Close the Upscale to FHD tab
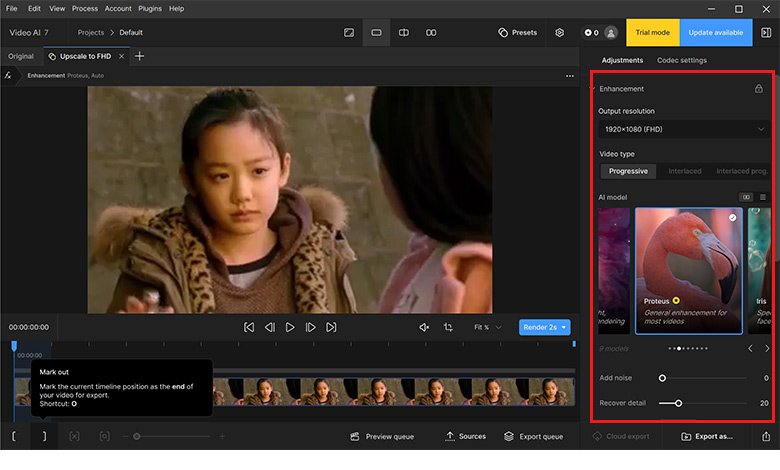This screenshot has height=470, width=780. [121, 56]
